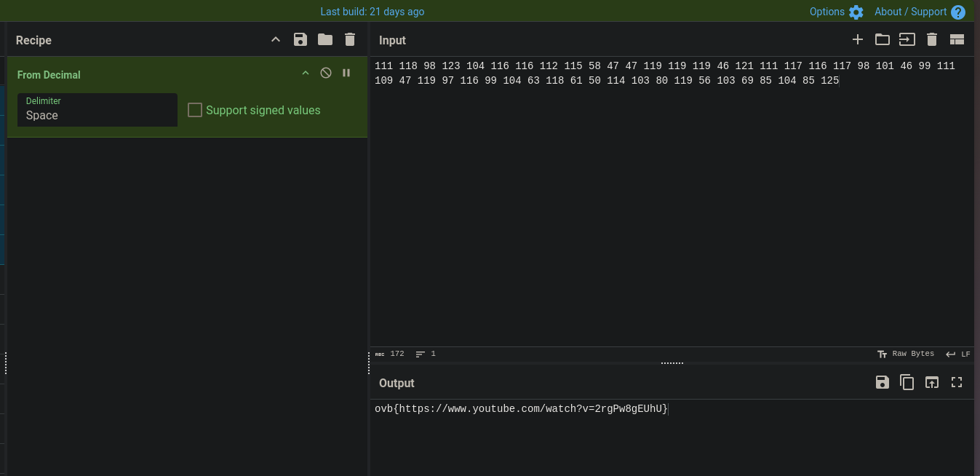
Task: Reset pane layout icon
Action: [957, 40]
